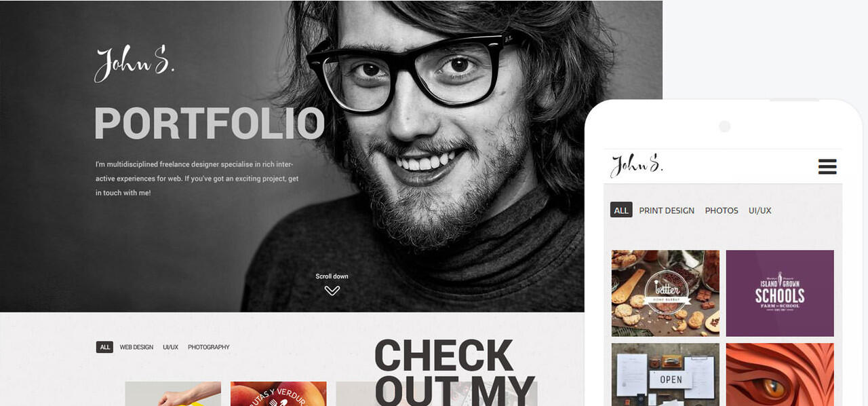Viewport: 868px width, 406px height.
Task: Open the Frutas y Verduras thumbnail
Action: point(278,394)
